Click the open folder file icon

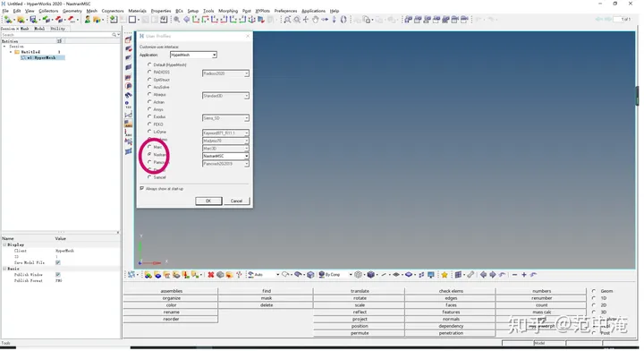[21, 20]
